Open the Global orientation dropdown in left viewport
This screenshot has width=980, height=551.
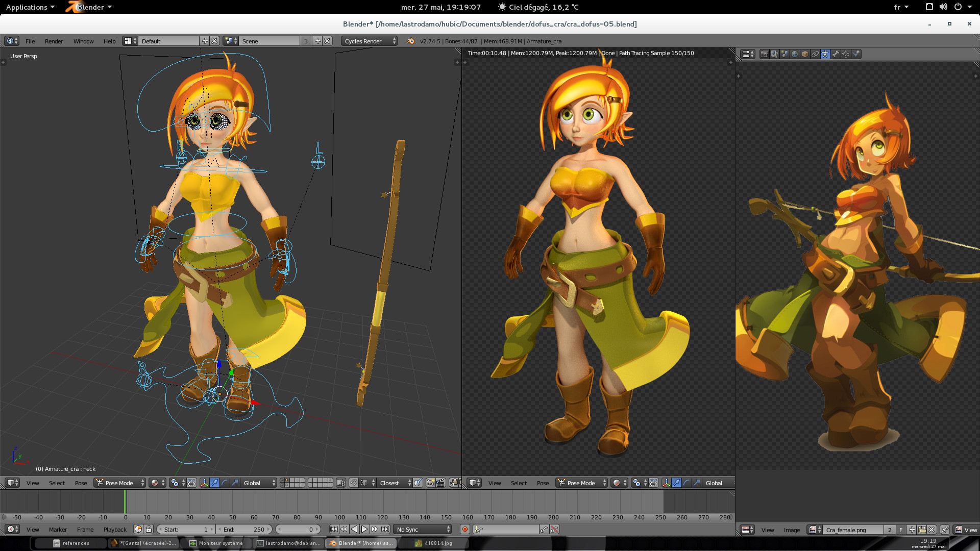[x=259, y=483]
